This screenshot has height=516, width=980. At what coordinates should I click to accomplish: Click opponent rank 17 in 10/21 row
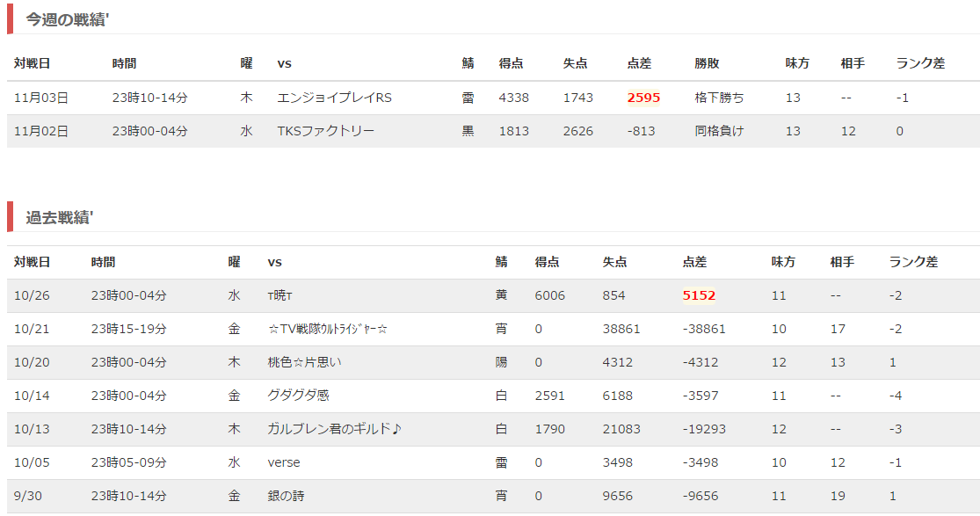click(838, 329)
